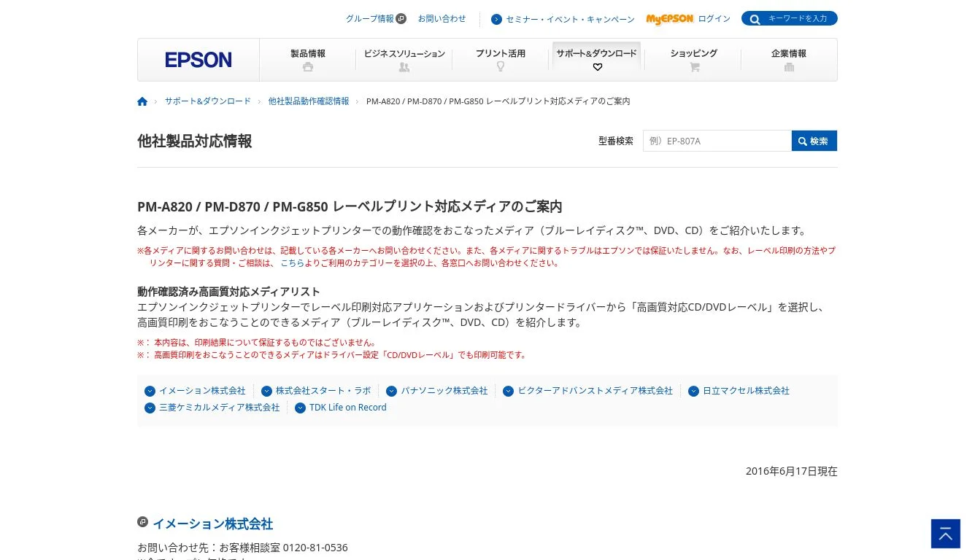Focus the 型番検索 input field
This screenshot has width=975, height=560.
pyautogui.click(x=717, y=141)
